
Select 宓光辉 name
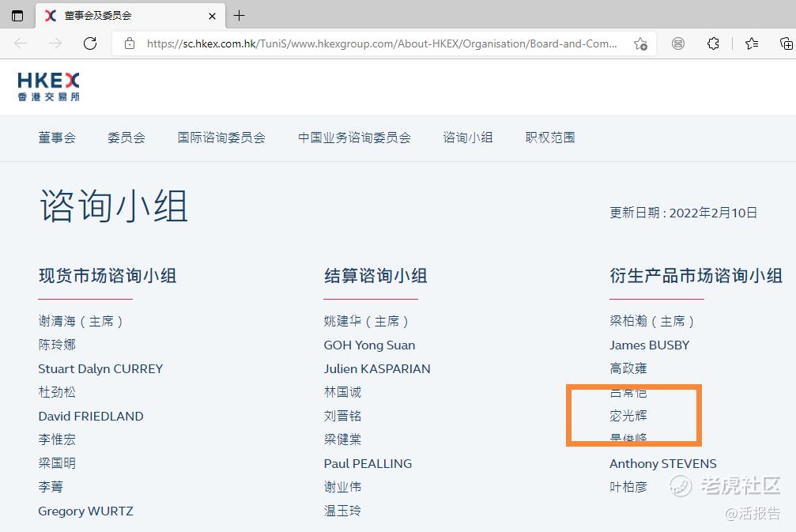click(x=628, y=416)
